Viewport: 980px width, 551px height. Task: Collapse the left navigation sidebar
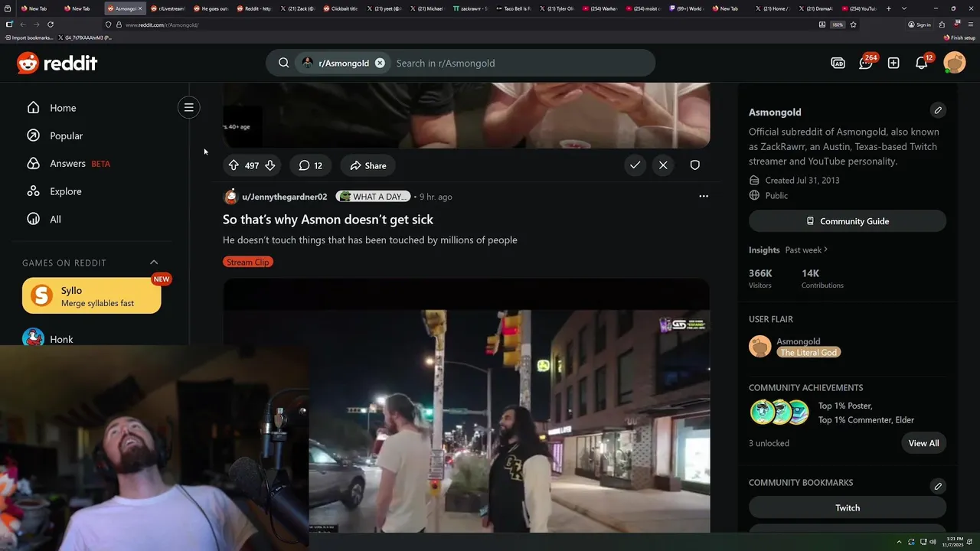(x=188, y=107)
